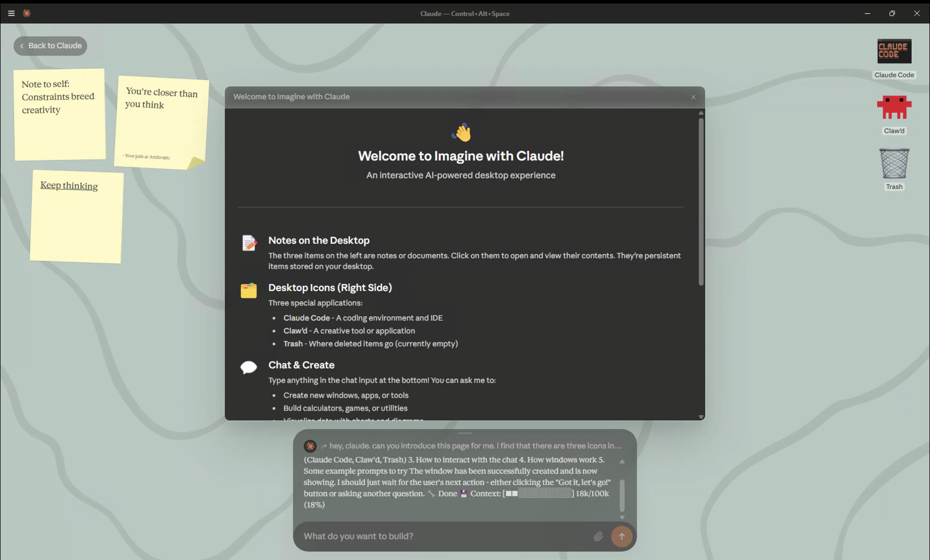930x560 pixels.
Task: Click 'Create new windows, apps, or tools' bullet
Action: (x=346, y=395)
